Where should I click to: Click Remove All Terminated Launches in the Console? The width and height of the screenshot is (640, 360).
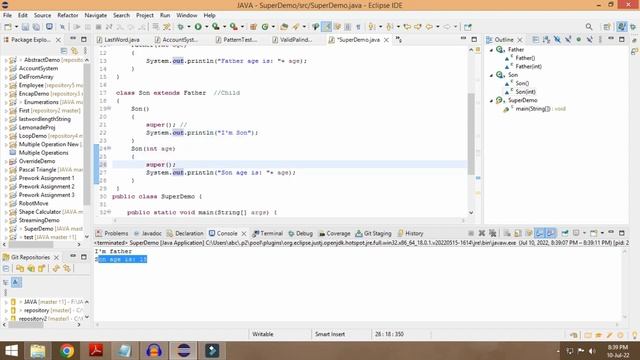click(x=493, y=233)
